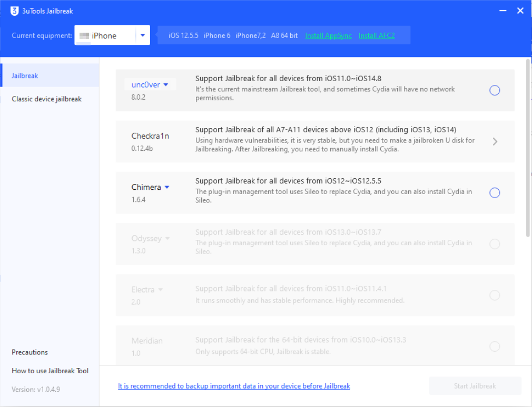Select the Chimera jailbreak radio button
The width and height of the screenshot is (532, 407).
[x=495, y=193]
